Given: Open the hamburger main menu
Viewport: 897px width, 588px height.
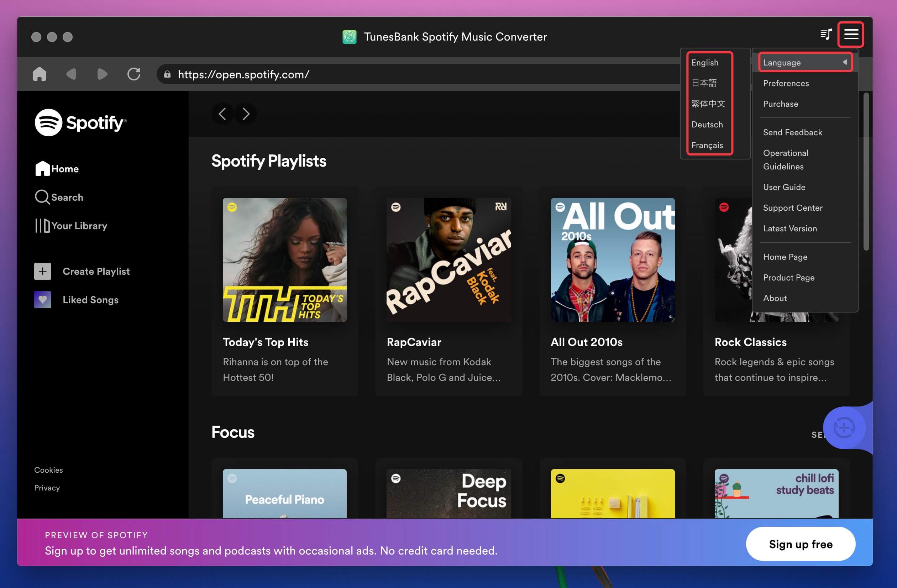Looking at the screenshot, I should (851, 34).
